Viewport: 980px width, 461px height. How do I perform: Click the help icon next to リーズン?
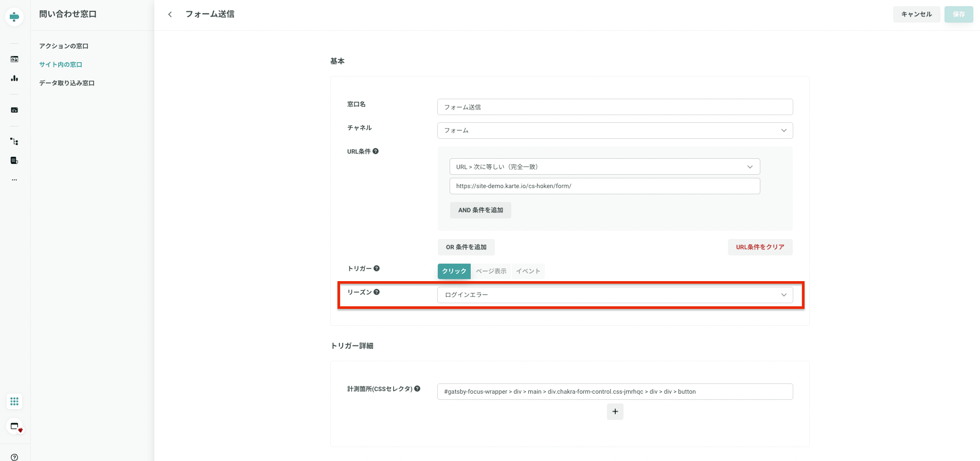point(377,292)
